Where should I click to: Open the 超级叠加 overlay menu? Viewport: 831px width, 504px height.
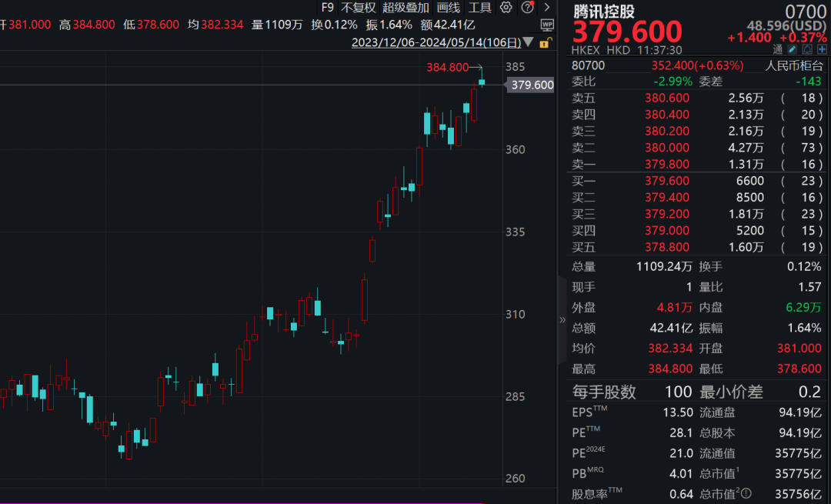tap(405, 8)
